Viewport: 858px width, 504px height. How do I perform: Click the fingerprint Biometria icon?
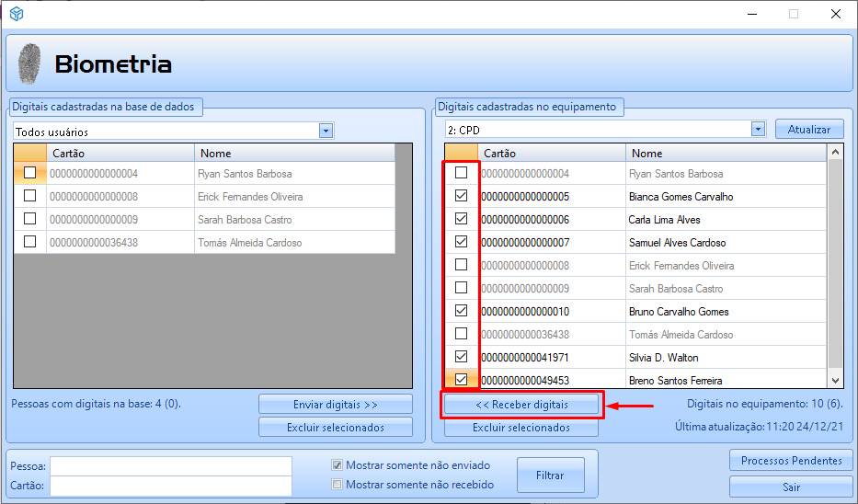[x=30, y=64]
